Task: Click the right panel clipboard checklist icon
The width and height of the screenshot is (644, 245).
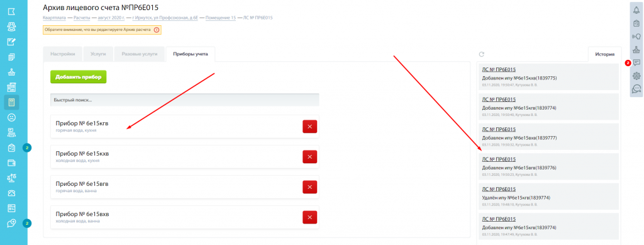Action: point(636,23)
